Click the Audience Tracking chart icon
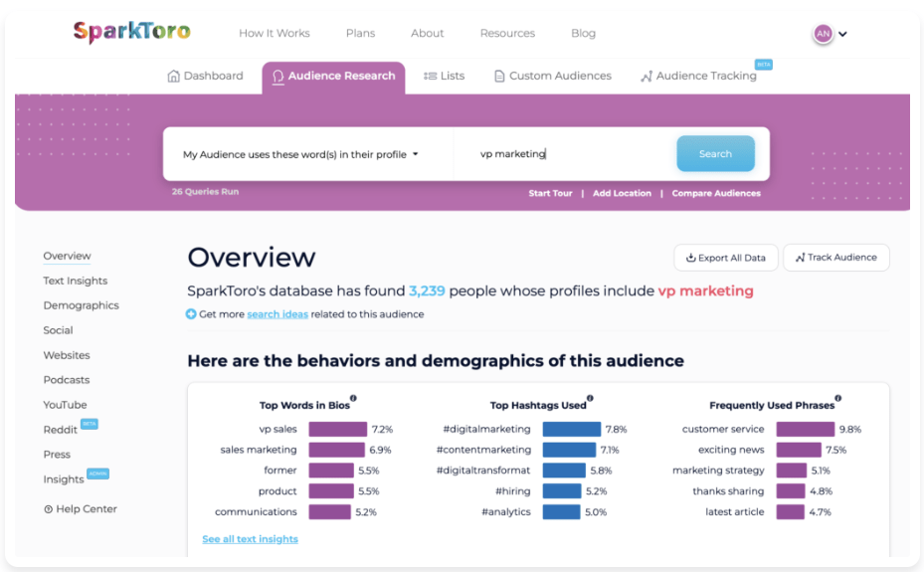The image size is (924, 572). (647, 77)
